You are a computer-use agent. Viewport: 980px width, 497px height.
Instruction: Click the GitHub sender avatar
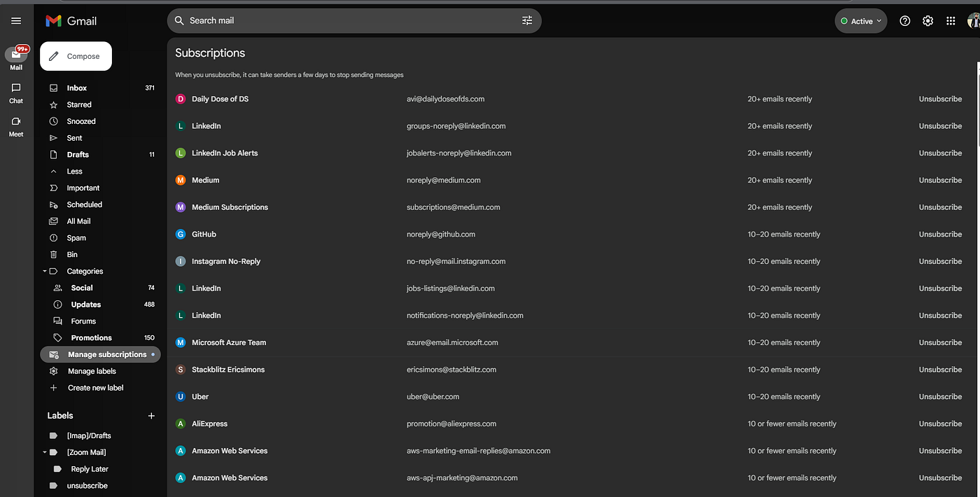(181, 234)
